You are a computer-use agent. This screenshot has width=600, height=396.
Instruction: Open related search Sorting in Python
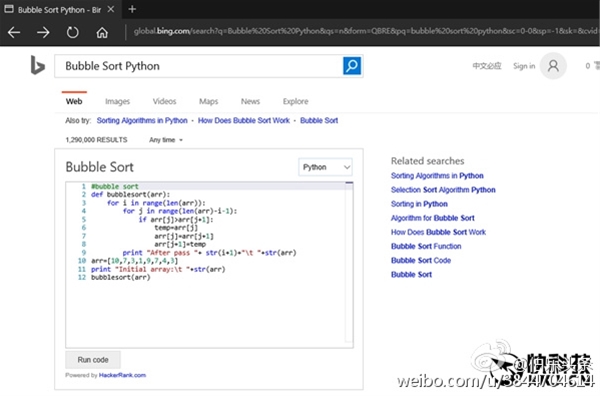(419, 204)
